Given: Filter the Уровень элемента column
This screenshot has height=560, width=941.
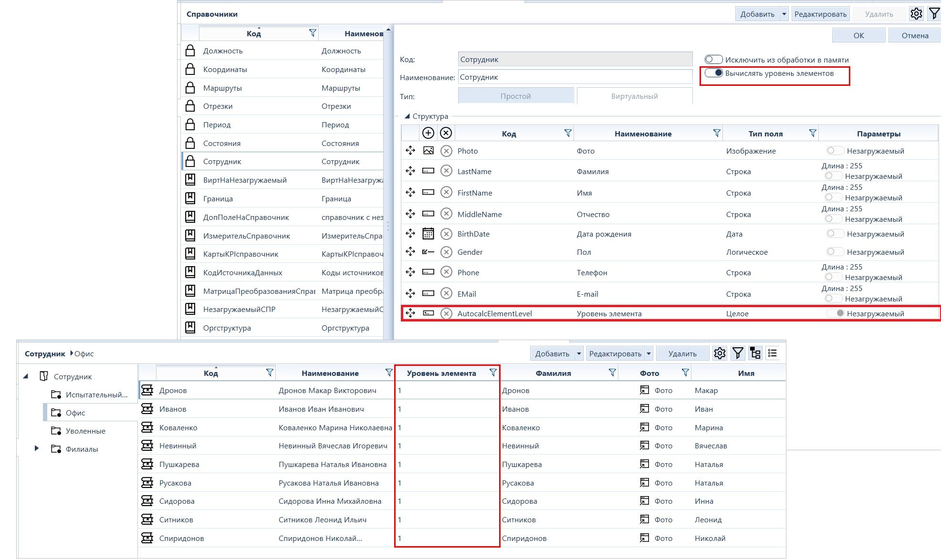Looking at the screenshot, I should coord(493,373).
